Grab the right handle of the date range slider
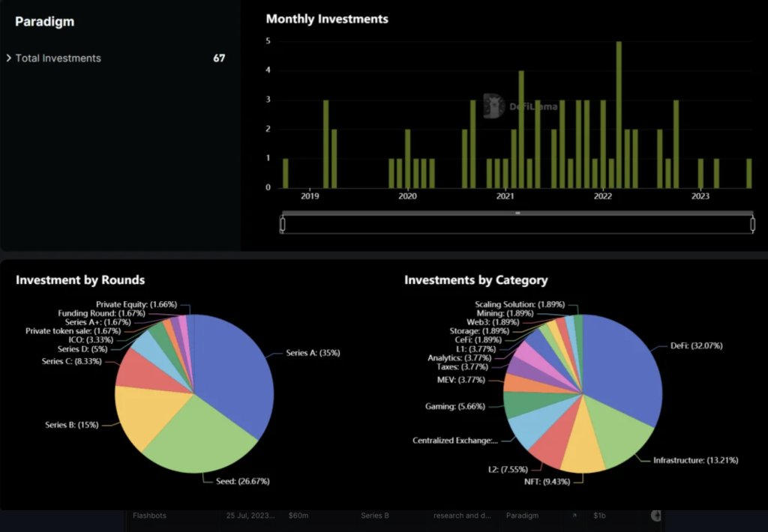Image resolution: width=768 pixels, height=532 pixels. point(753,224)
